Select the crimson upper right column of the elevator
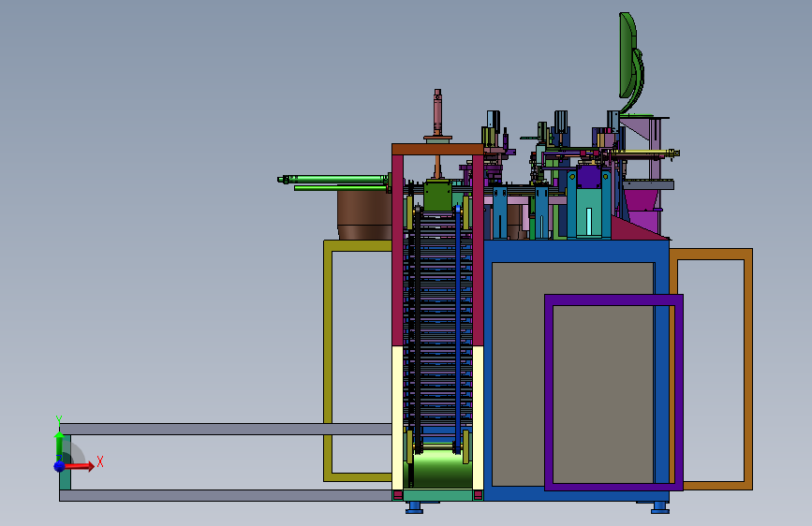Screen dimensions: 812x526 (478, 251)
